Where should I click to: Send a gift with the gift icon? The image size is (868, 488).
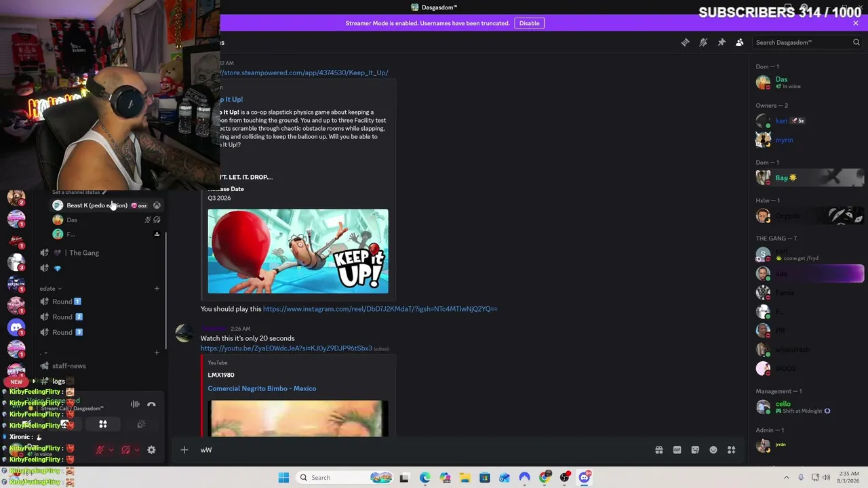pyautogui.click(x=658, y=449)
